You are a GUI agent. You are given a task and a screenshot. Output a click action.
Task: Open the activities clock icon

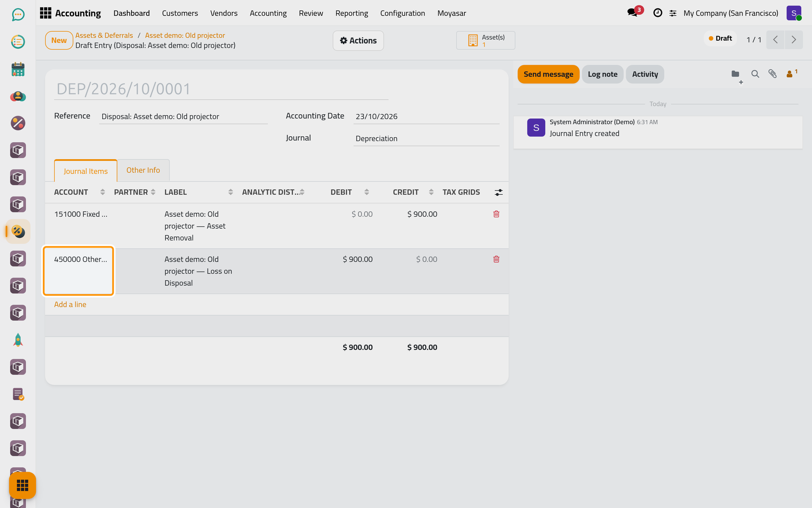point(658,13)
